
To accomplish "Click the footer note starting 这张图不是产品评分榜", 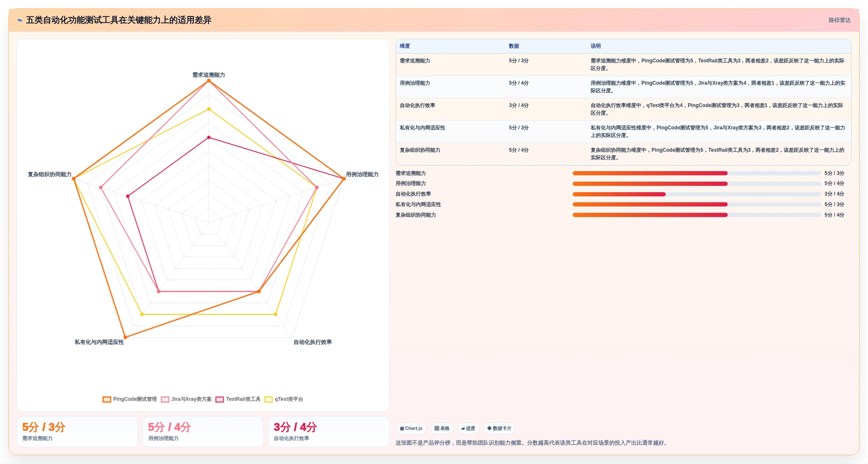I will (532, 443).
